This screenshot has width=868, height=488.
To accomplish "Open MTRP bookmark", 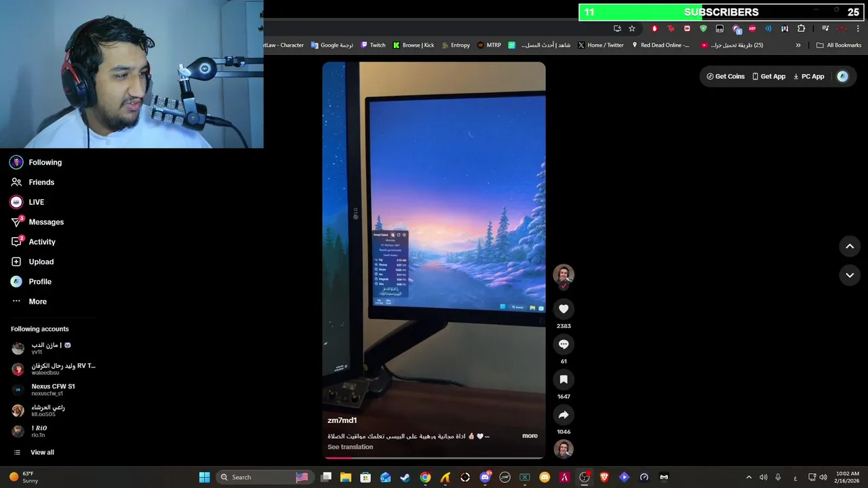I will 489,45.
